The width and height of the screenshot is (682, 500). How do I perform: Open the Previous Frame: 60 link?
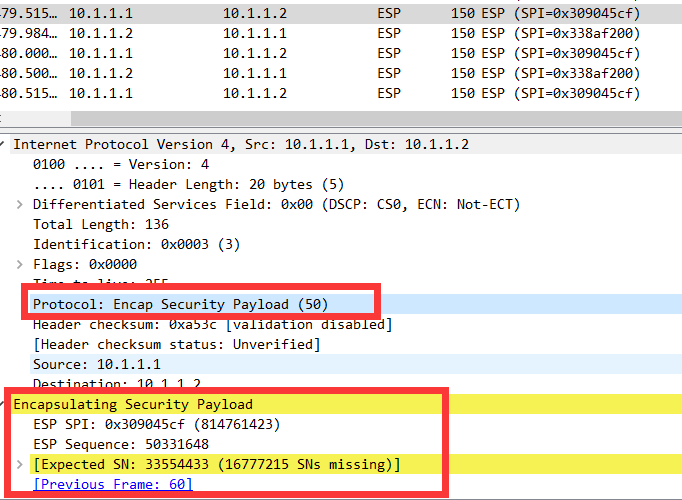113,484
